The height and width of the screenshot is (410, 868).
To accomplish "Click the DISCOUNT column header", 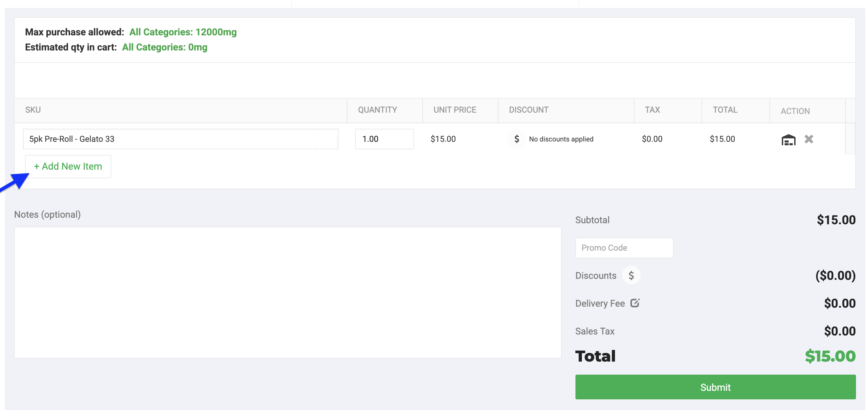I will coord(528,110).
